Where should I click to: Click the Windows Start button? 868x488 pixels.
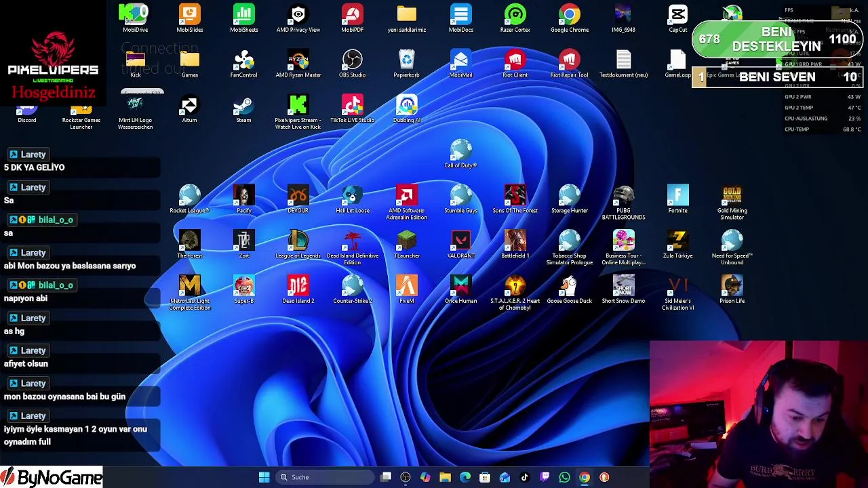(264, 477)
